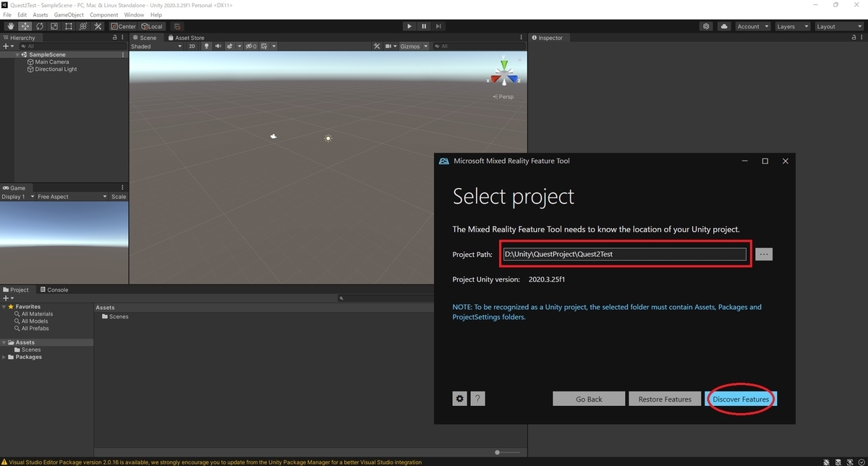The image size is (868, 466).
Task: Open the GameObject menu
Action: pos(69,14)
